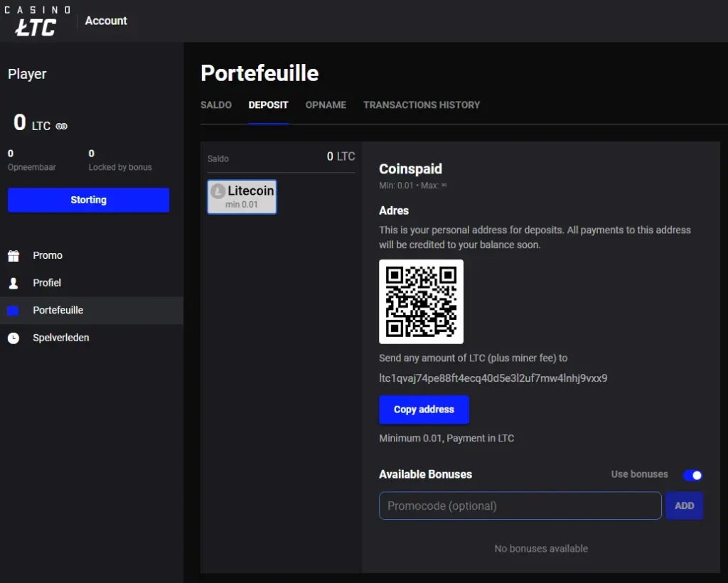The height and width of the screenshot is (583, 728).
Task: Open the Saldo tab
Action: 216,105
